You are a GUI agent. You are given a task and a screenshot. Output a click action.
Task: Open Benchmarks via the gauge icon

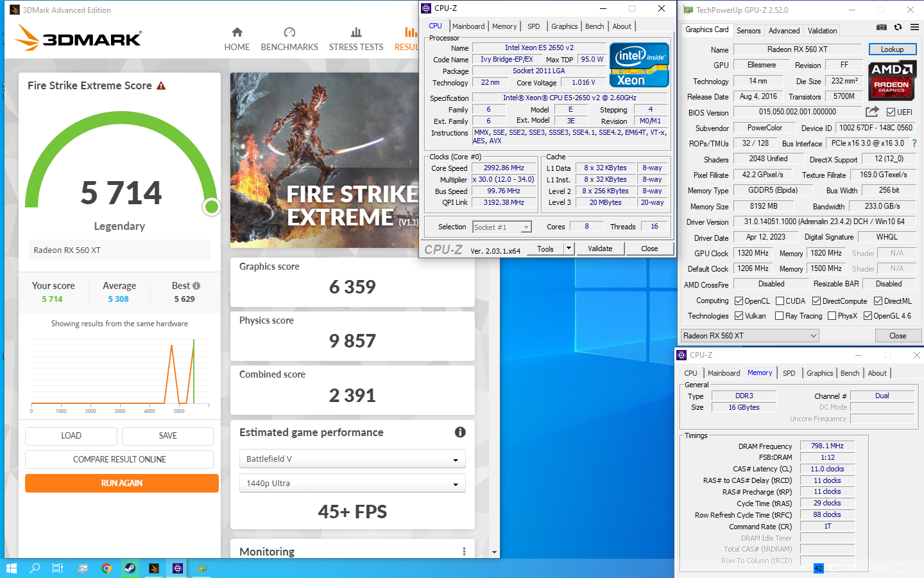click(x=289, y=32)
